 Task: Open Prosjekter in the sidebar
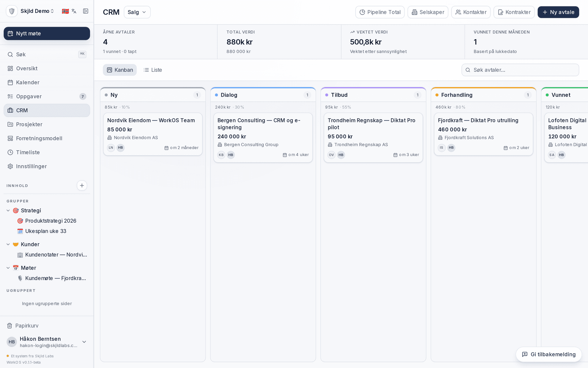[x=47, y=124]
